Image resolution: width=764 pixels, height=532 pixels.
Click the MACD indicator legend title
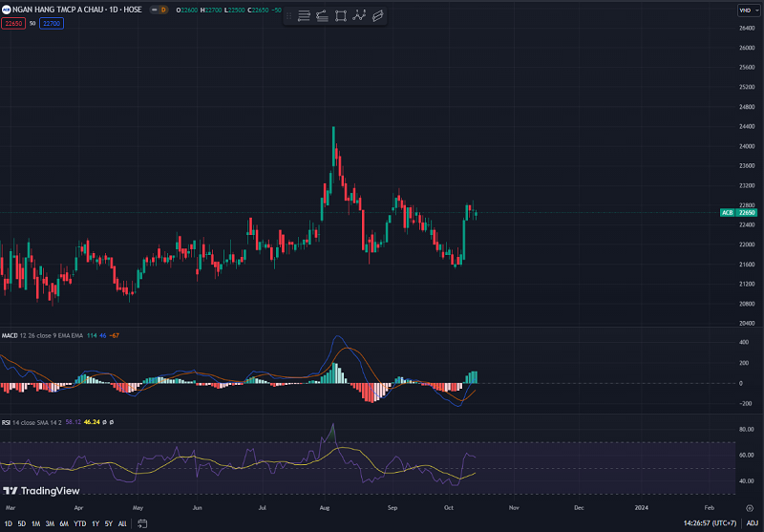click(x=11, y=335)
